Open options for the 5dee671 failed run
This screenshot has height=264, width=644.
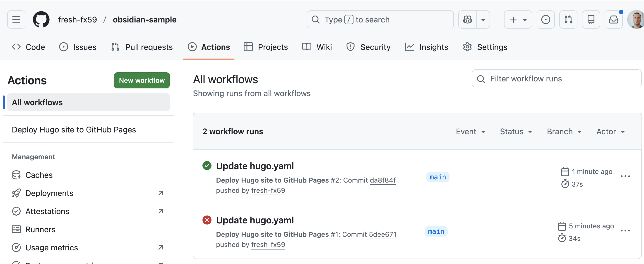click(625, 231)
